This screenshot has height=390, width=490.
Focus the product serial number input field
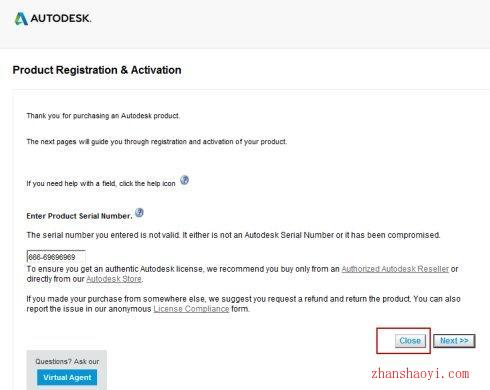[x=56, y=257]
